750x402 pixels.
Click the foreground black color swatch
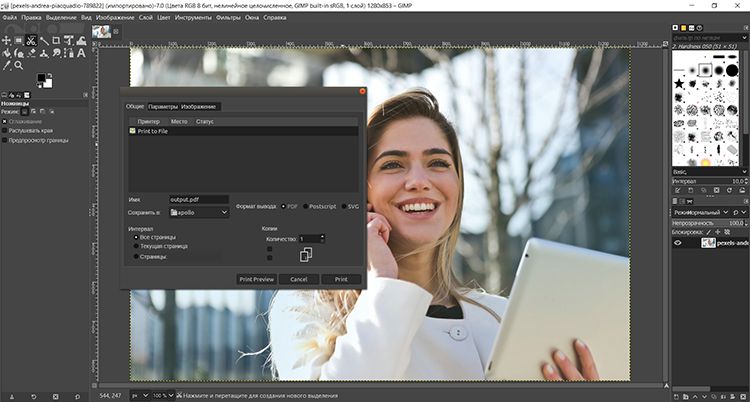(x=43, y=77)
